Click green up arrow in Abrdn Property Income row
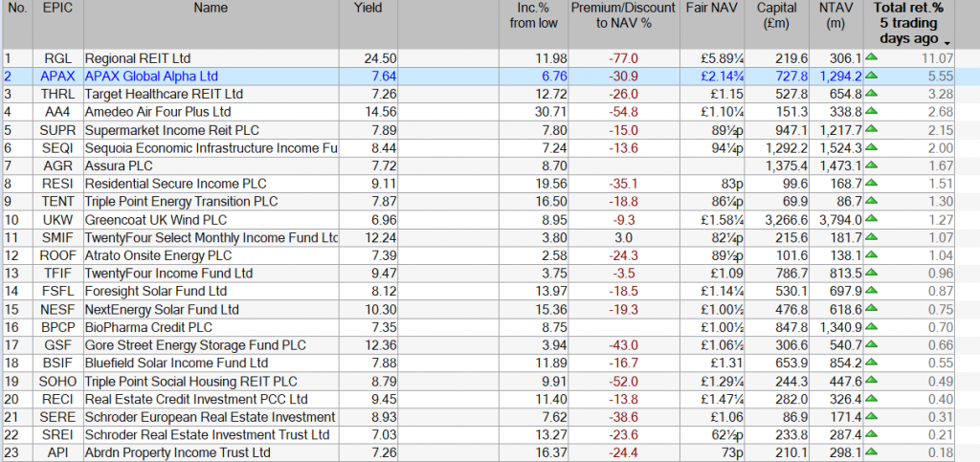The width and height of the screenshot is (980, 462). [871, 452]
